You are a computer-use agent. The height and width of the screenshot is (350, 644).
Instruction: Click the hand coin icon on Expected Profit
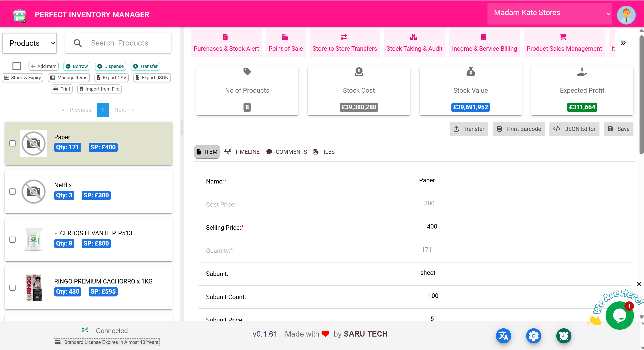582,71
